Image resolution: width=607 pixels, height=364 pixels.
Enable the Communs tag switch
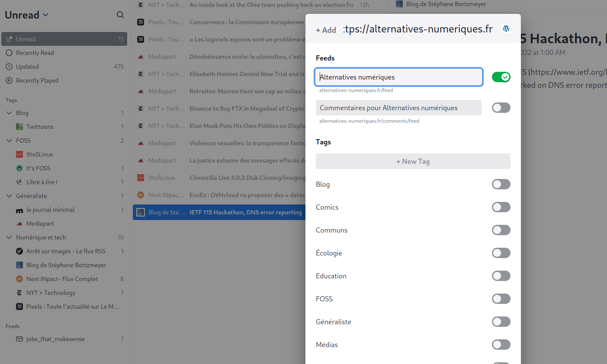click(x=501, y=230)
